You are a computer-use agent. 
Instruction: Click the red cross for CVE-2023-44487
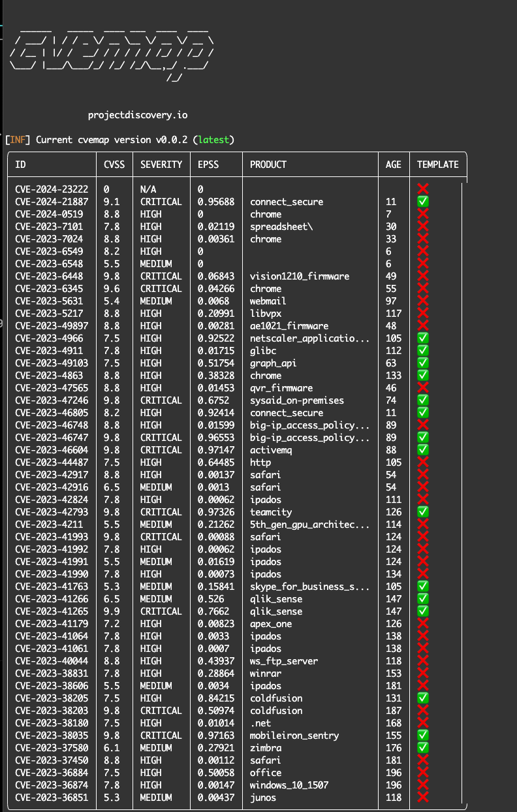pyautogui.click(x=423, y=463)
